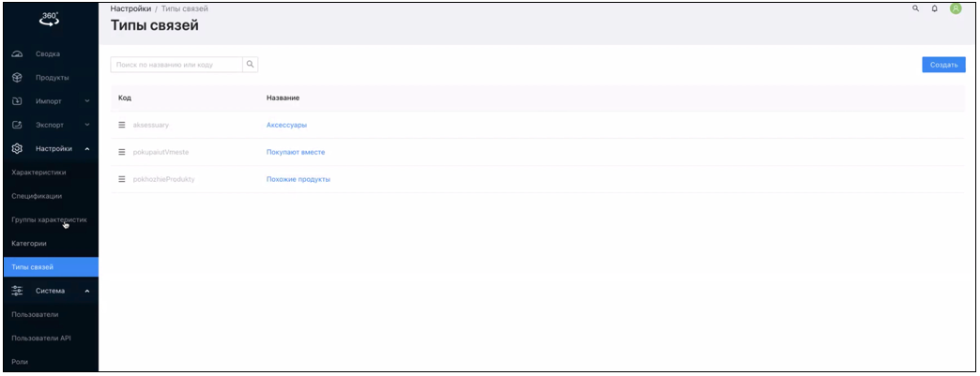The image size is (980, 376).
Task: Expand the Экспорт menu chevron
Action: [87, 125]
